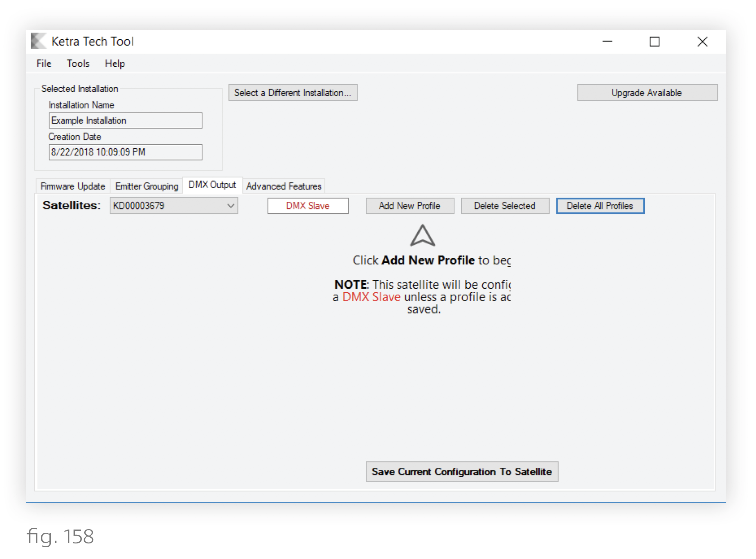Close the Ketra Tech Tool window
Screen dimensions: 756x559
pyautogui.click(x=702, y=41)
